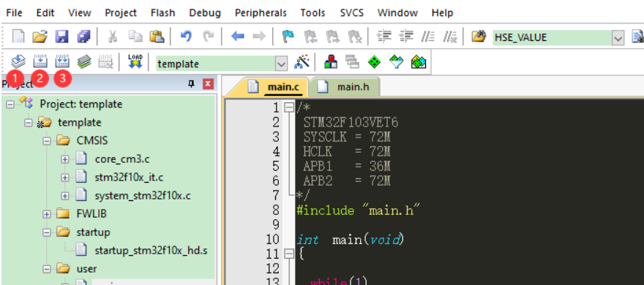Screen dimensions: 644x285
Task: Collapse the CMSIS group
Action: click(x=47, y=141)
